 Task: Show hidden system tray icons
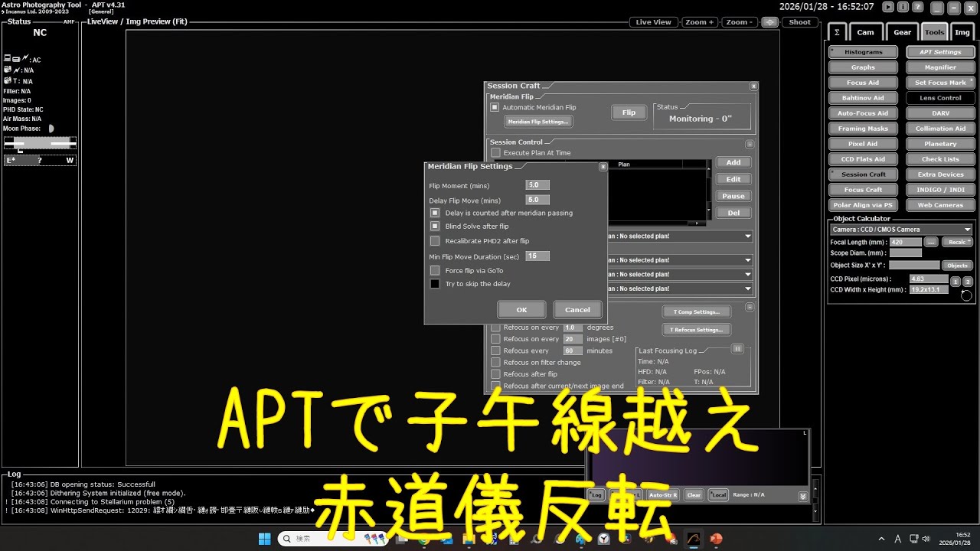[x=880, y=539]
